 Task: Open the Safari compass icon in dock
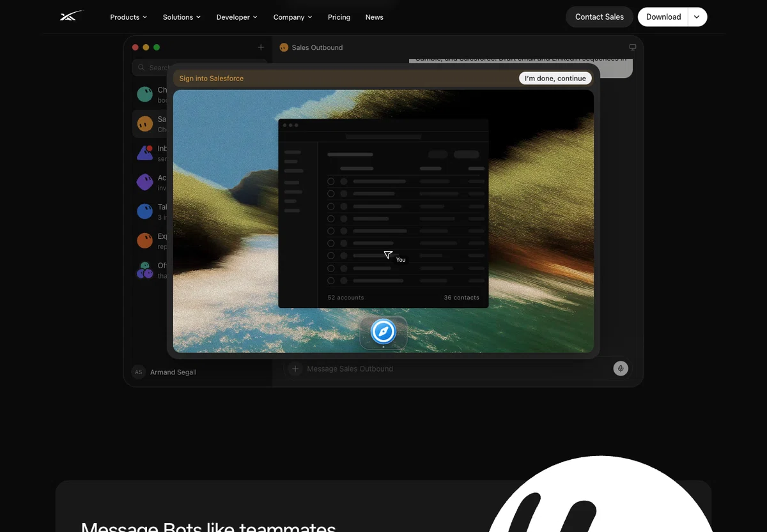pos(383,331)
